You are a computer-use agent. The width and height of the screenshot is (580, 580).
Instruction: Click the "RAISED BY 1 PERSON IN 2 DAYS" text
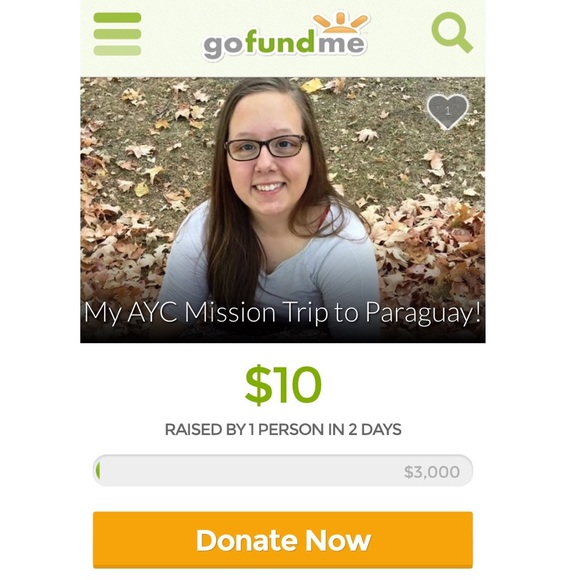pyautogui.click(x=283, y=429)
